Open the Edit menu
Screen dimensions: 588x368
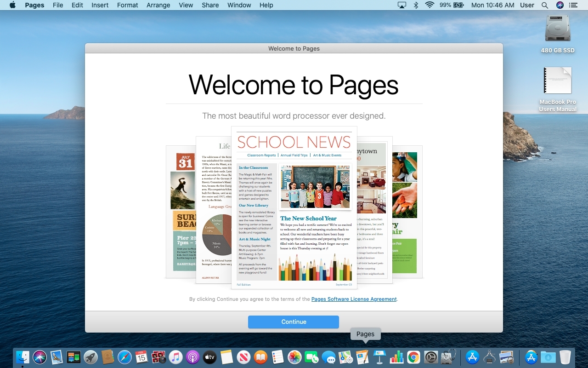77,5
